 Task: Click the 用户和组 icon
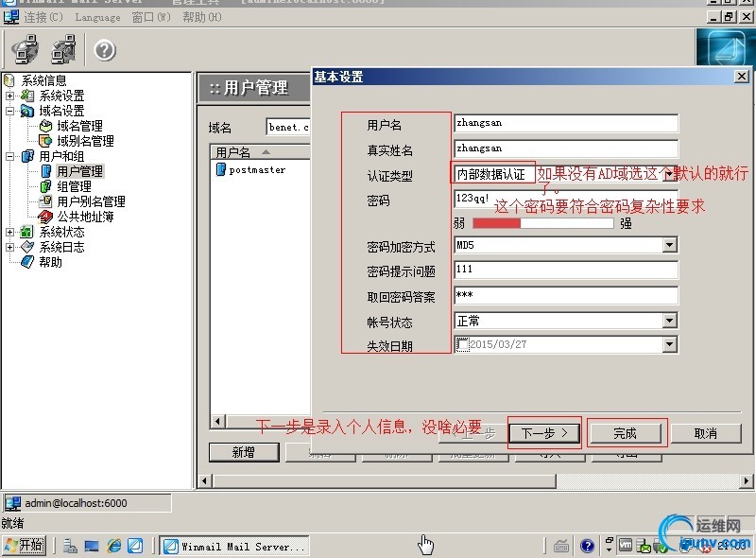[27, 156]
